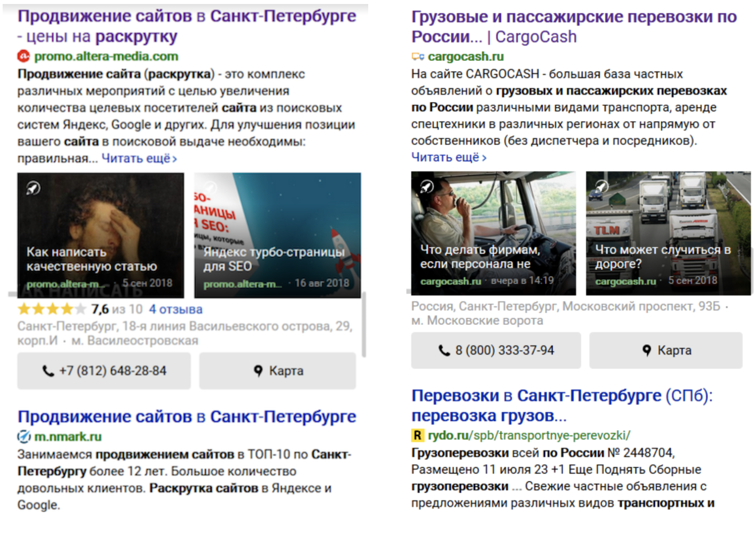This screenshot has height=536, width=756.
Task: Visit the cargocash.ru green URL
Action: pos(466,57)
